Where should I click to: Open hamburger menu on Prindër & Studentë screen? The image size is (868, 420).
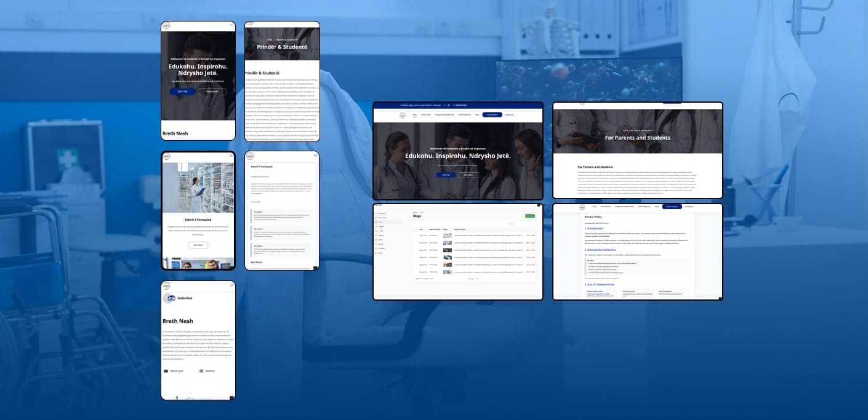pos(316,25)
